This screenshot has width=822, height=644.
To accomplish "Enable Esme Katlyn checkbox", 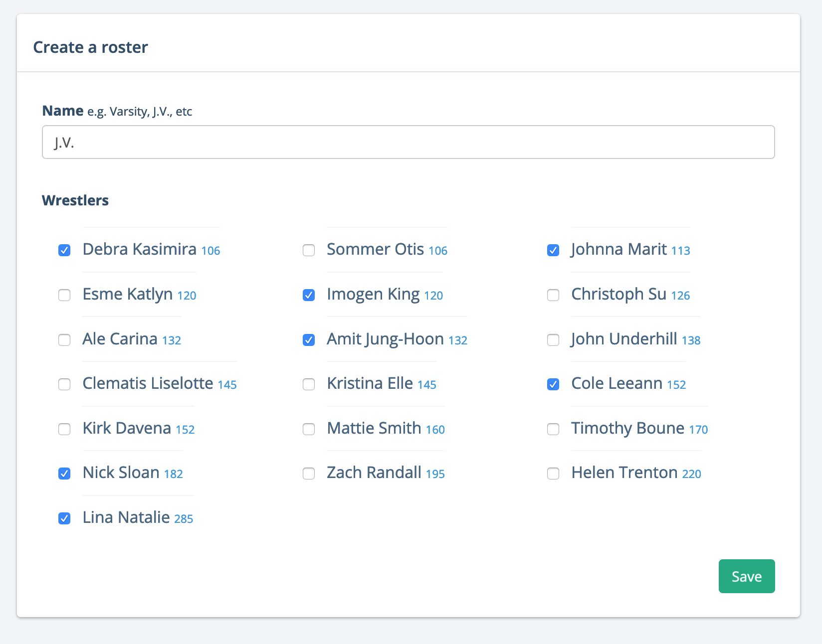I will pos(64,295).
